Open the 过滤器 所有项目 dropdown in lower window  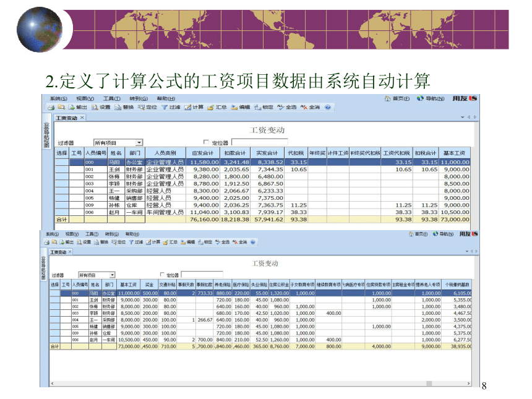click(113, 275)
